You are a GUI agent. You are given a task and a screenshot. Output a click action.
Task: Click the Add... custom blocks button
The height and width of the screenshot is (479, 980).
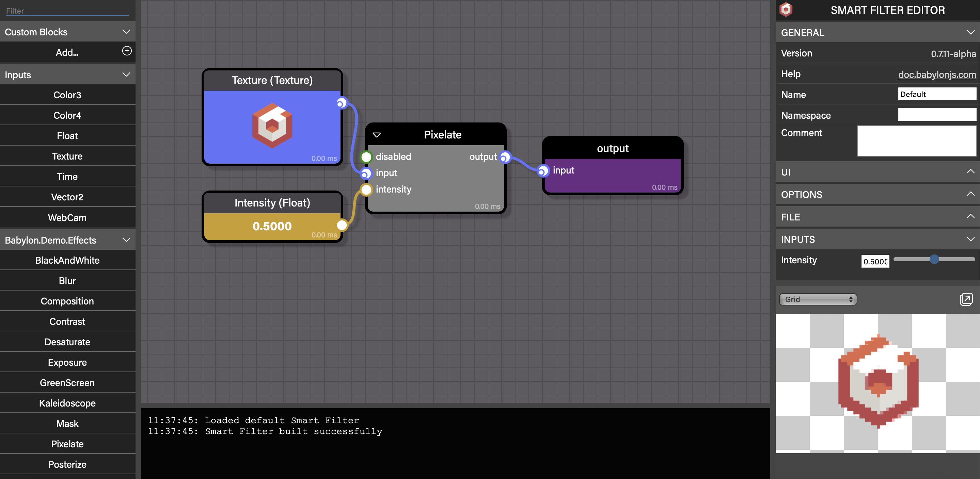(67, 52)
